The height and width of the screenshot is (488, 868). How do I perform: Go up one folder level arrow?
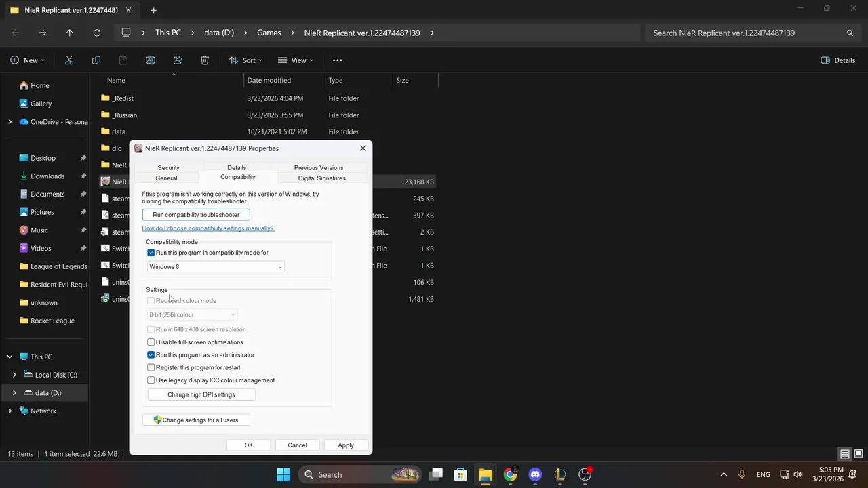point(69,33)
